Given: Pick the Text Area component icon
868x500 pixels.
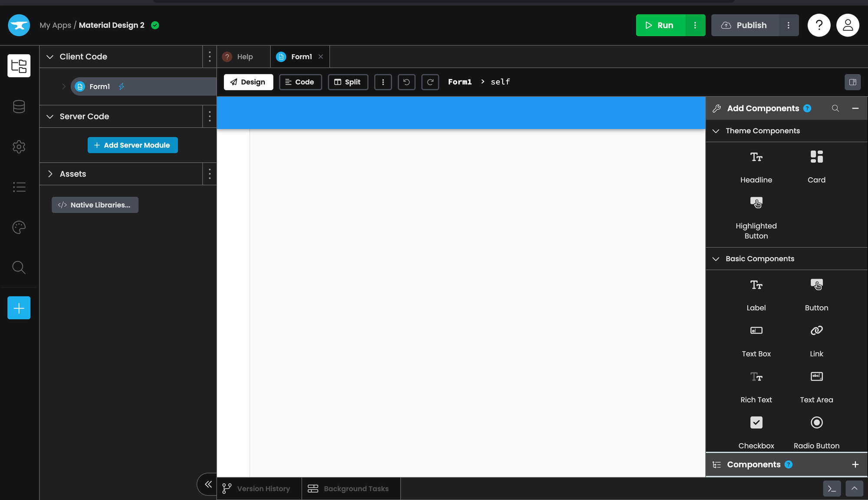Looking at the screenshot, I should tap(816, 377).
